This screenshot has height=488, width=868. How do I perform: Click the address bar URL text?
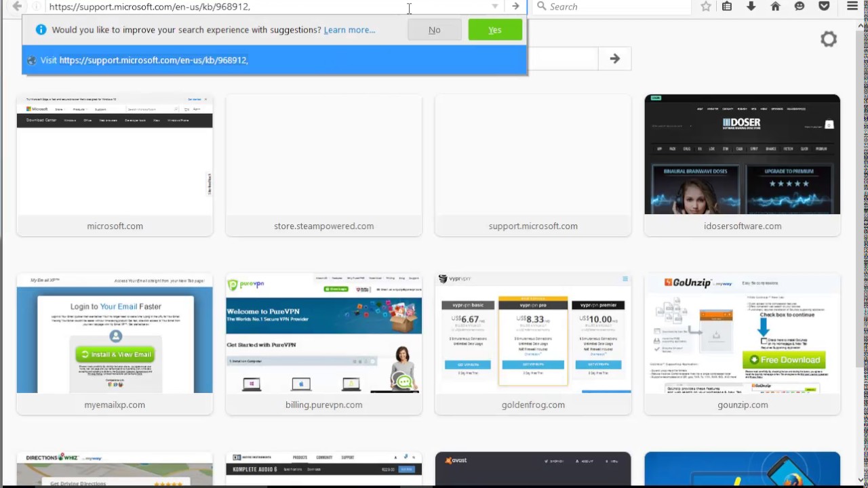pos(149,6)
